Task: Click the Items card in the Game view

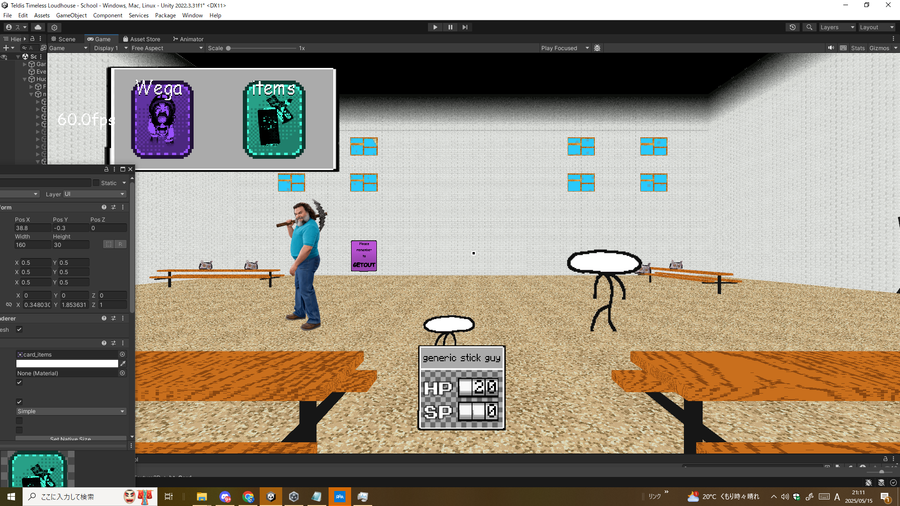Action: click(274, 119)
